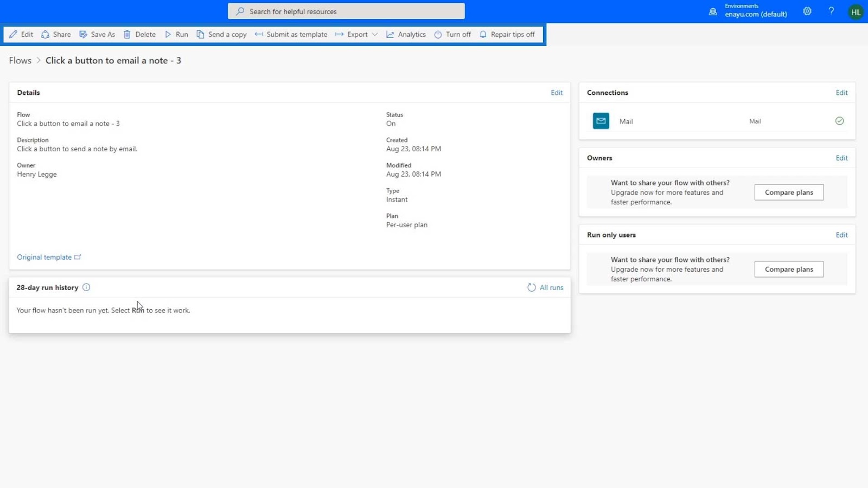868x488 pixels.
Task: Open the Environments picker
Action: pos(748,11)
